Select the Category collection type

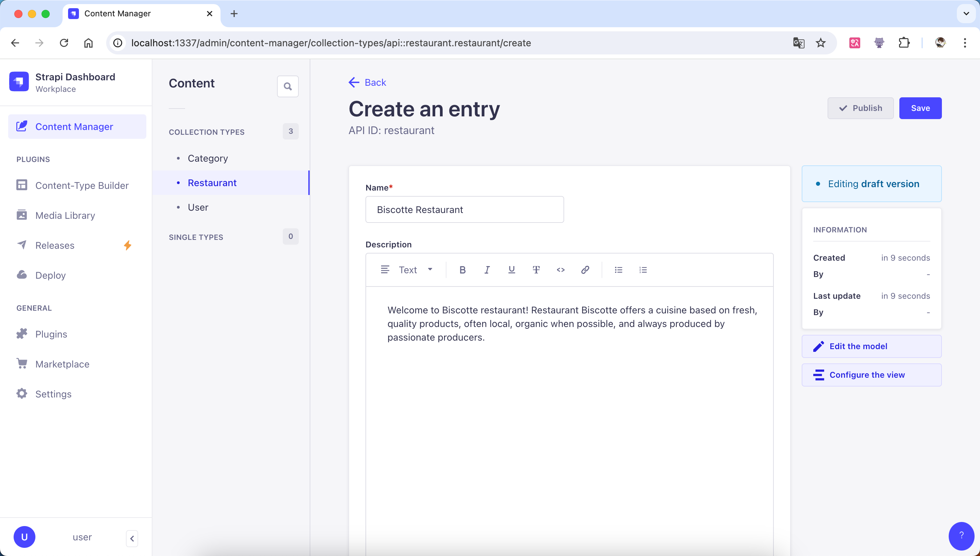208,159
